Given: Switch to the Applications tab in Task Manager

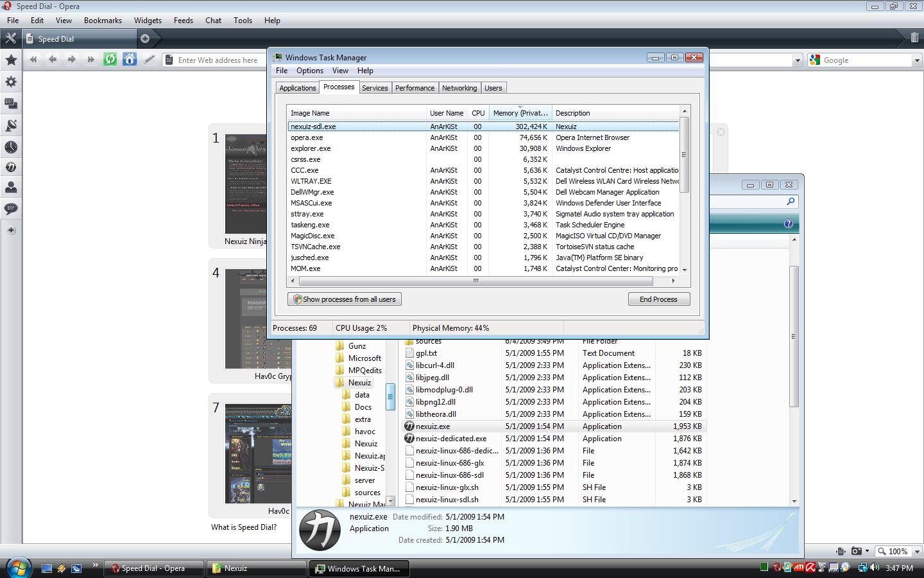Looking at the screenshot, I should pos(298,88).
